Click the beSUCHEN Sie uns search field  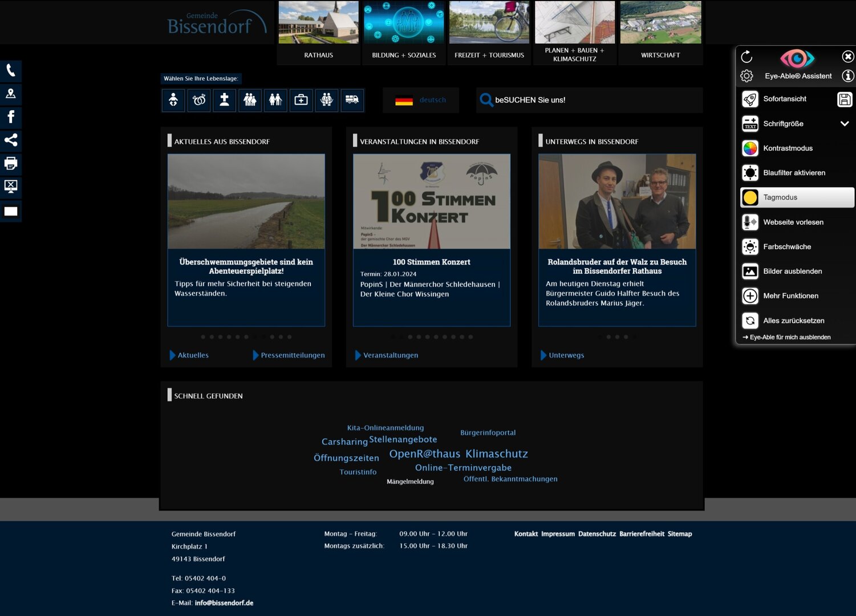593,100
